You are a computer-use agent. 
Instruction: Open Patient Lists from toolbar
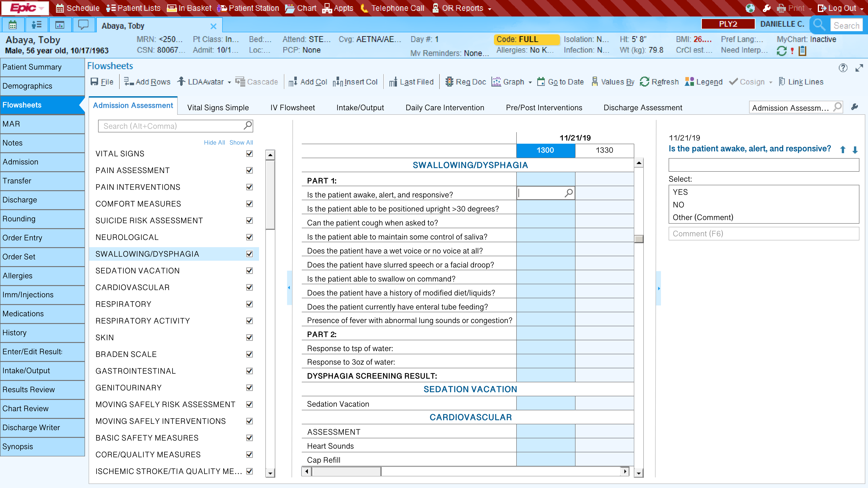pos(133,8)
